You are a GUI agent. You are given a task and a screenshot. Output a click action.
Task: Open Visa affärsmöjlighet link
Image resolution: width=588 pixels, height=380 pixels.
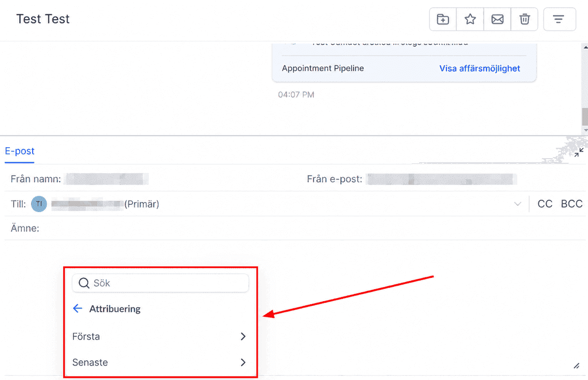click(480, 68)
